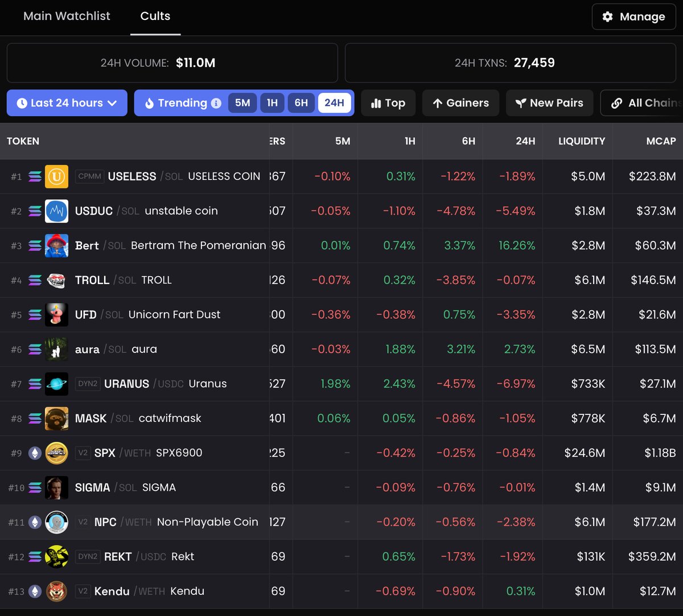Click the aura token logo

tap(56, 349)
